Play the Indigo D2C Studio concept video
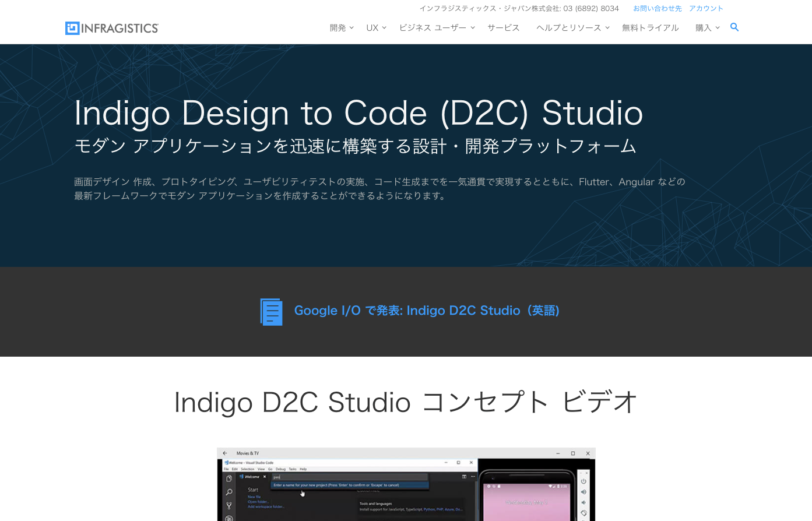Viewport: 812px width, 521px height. coord(406,484)
